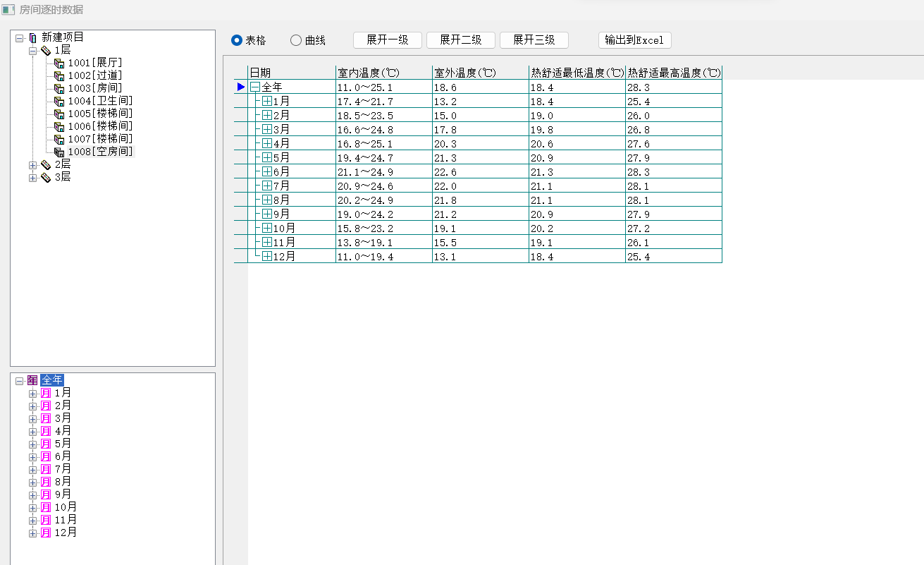Click the floor icon for 2层
This screenshot has height=565, width=924.
(x=46, y=164)
